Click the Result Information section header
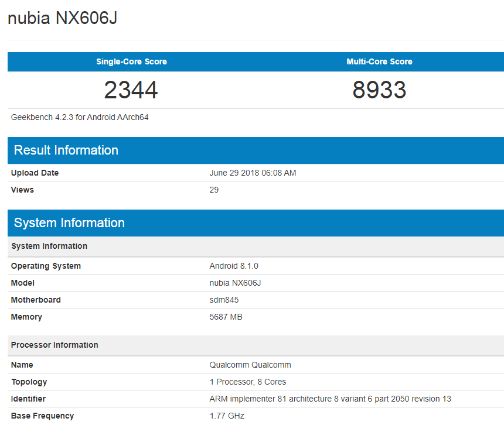The image size is (504, 425). pyautogui.click(x=66, y=150)
